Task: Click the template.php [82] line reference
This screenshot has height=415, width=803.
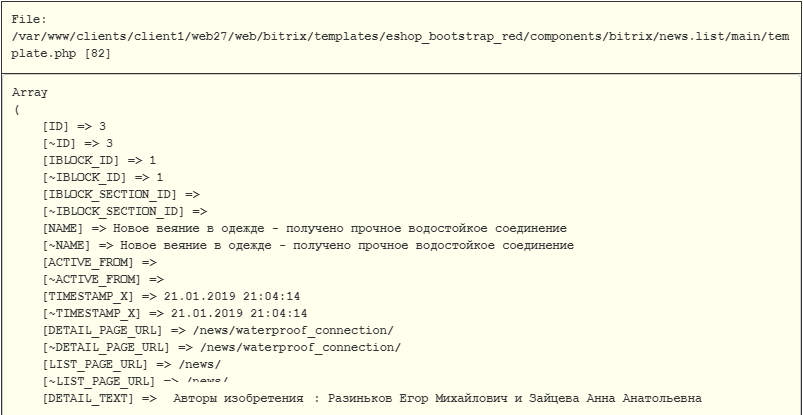Action: [61, 54]
